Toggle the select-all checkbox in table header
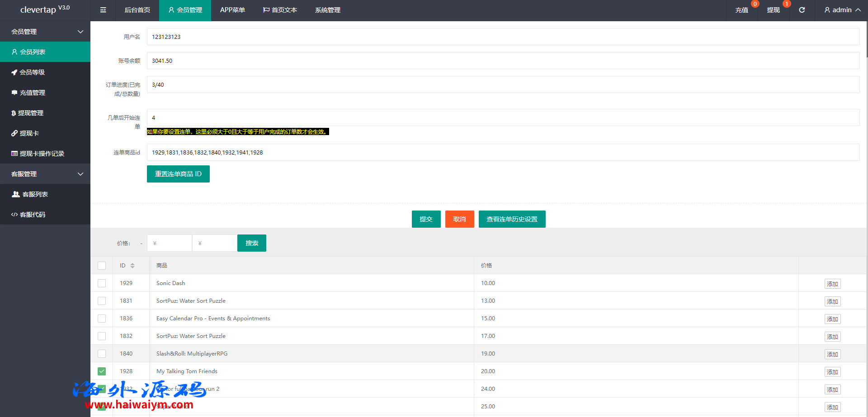The image size is (868, 417). 102,266
